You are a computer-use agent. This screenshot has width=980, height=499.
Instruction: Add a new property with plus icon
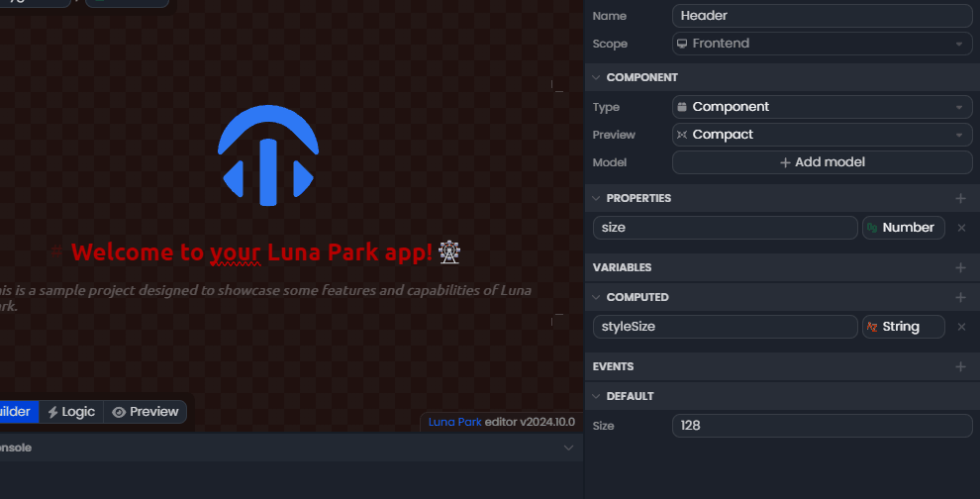coord(960,198)
